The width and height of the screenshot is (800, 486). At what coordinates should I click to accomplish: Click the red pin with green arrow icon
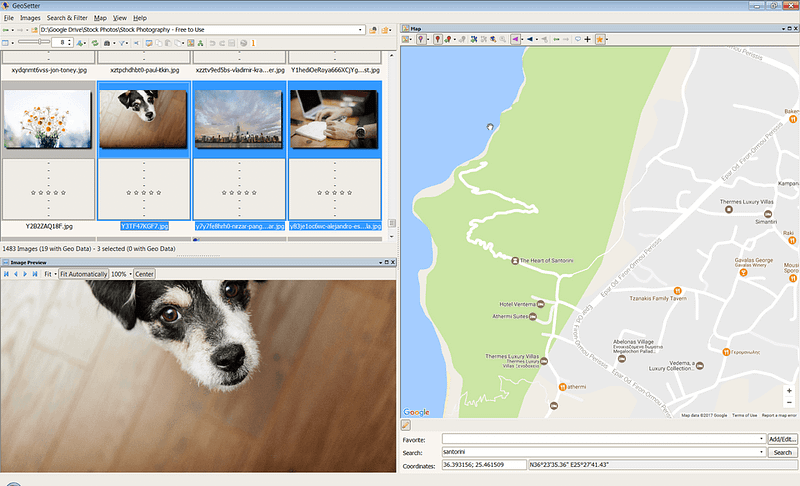(x=448, y=39)
